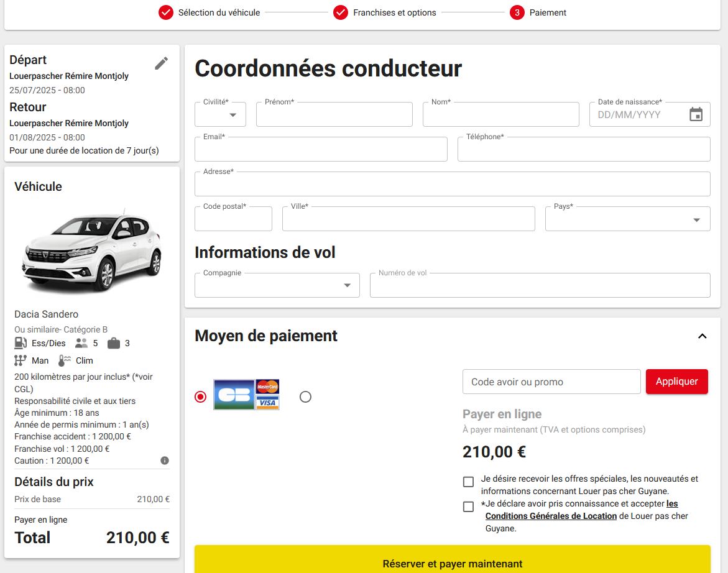Enable the special offers newsletter checkbox
728x573 pixels.
[468, 480]
